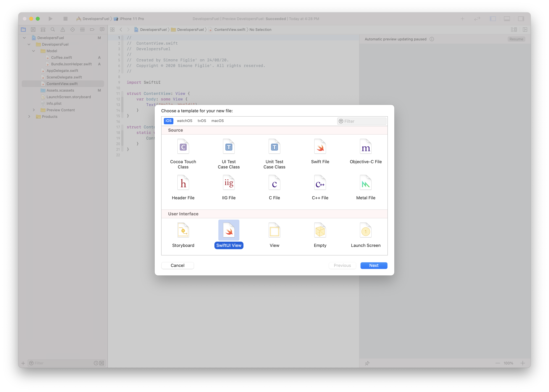The image size is (549, 392).
Task: Choose the View interface template
Action: [x=274, y=235]
